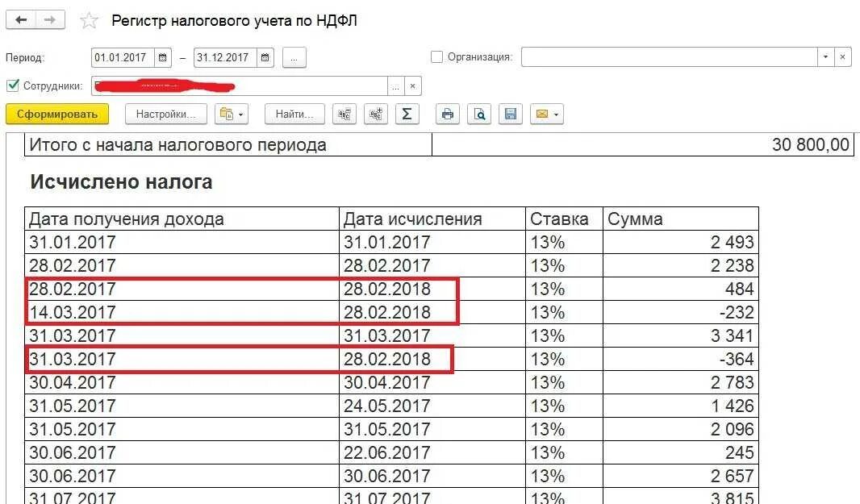Image resolution: width=860 pixels, height=504 pixels.
Task: Select header 'Дата получения дохода'
Action: (x=182, y=219)
